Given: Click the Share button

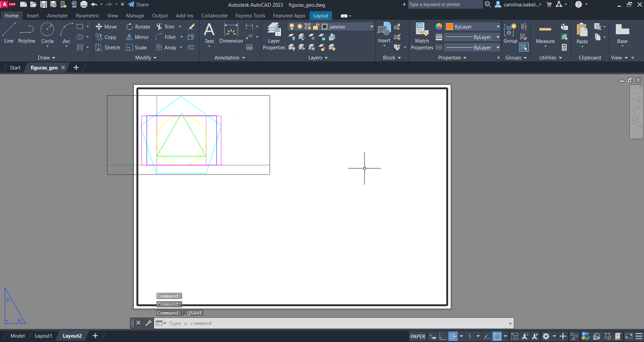Looking at the screenshot, I should tap(138, 5).
